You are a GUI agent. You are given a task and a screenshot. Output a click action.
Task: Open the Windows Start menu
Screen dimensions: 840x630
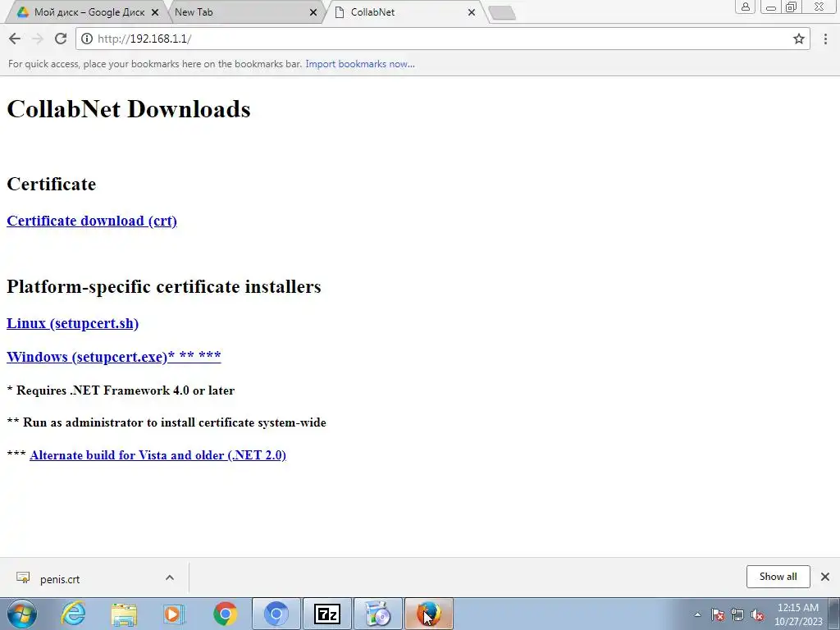coord(22,614)
